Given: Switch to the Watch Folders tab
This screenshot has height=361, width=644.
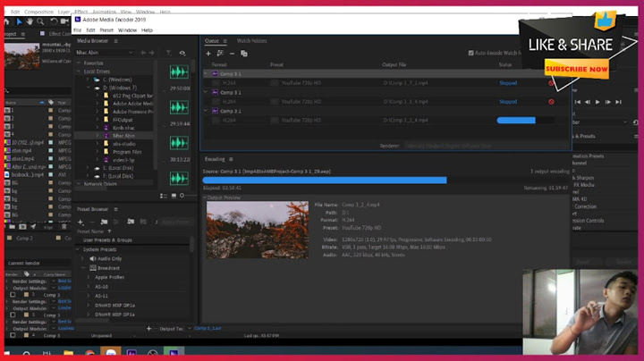Looking at the screenshot, I should click(251, 41).
